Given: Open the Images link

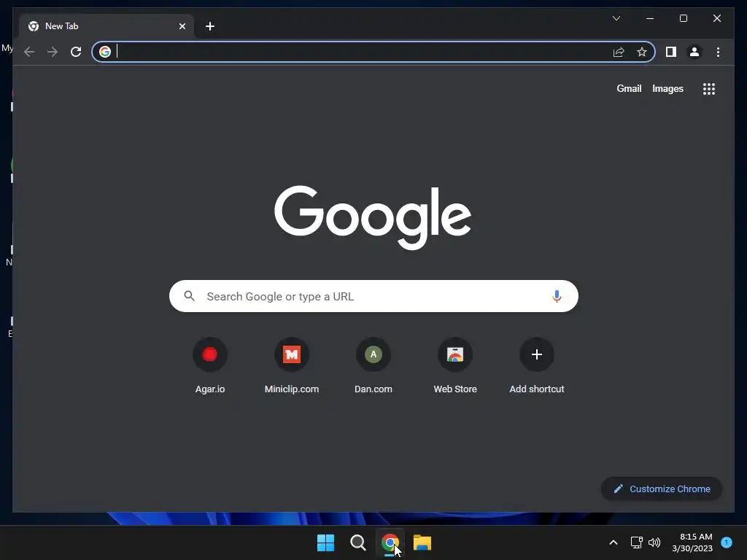Looking at the screenshot, I should 667,88.
